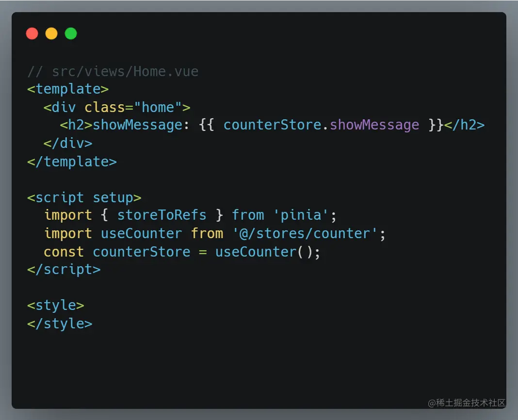Click the yellow minimize window dot
The image size is (518, 420).
click(x=51, y=33)
